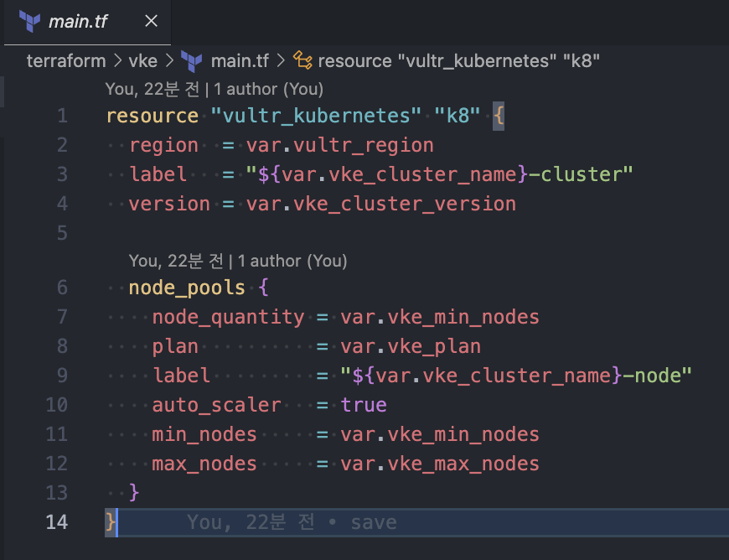
Task: Click closing brace on line 14
Action: point(110,522)
